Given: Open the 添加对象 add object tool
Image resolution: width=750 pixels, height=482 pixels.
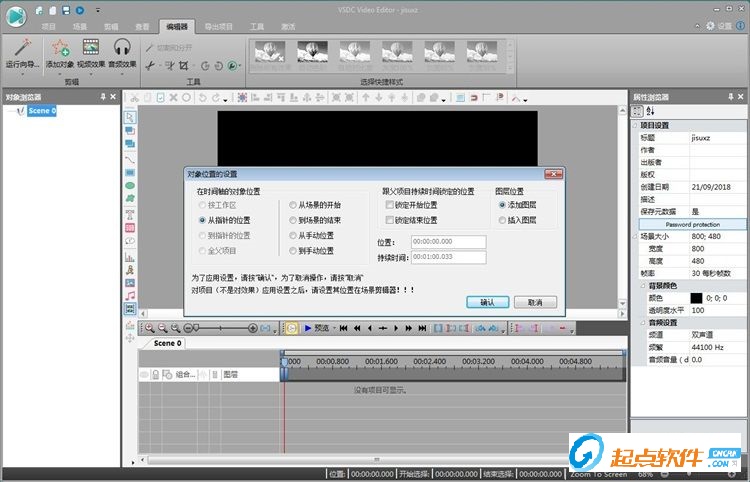Looking at the screenshot, I should [x=60, y=48].
